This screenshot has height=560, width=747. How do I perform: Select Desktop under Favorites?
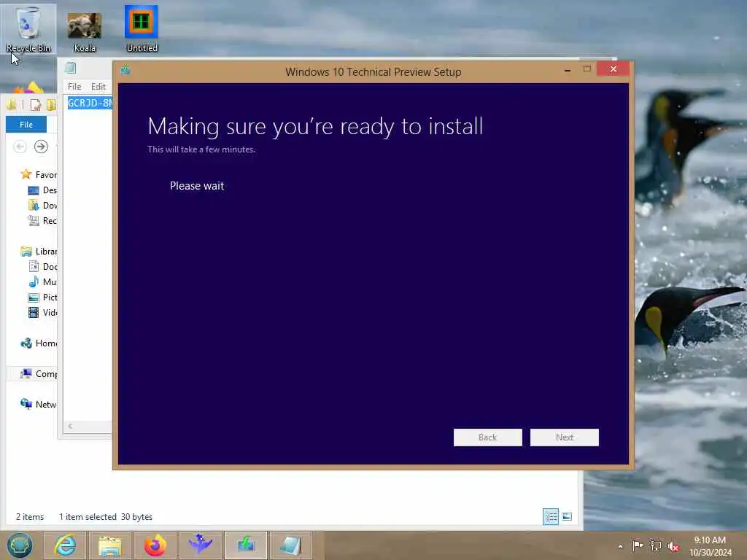click(x=42, y=190)
